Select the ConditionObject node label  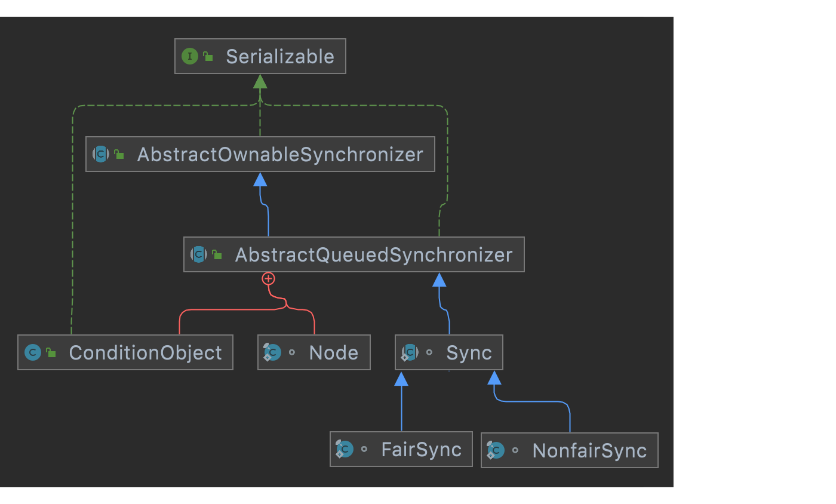point(146,353)
